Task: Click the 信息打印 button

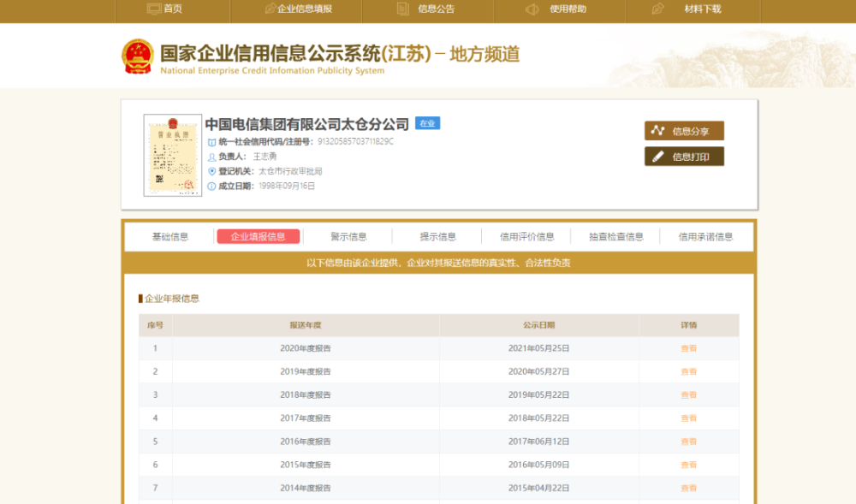Action: pos(685,157)
